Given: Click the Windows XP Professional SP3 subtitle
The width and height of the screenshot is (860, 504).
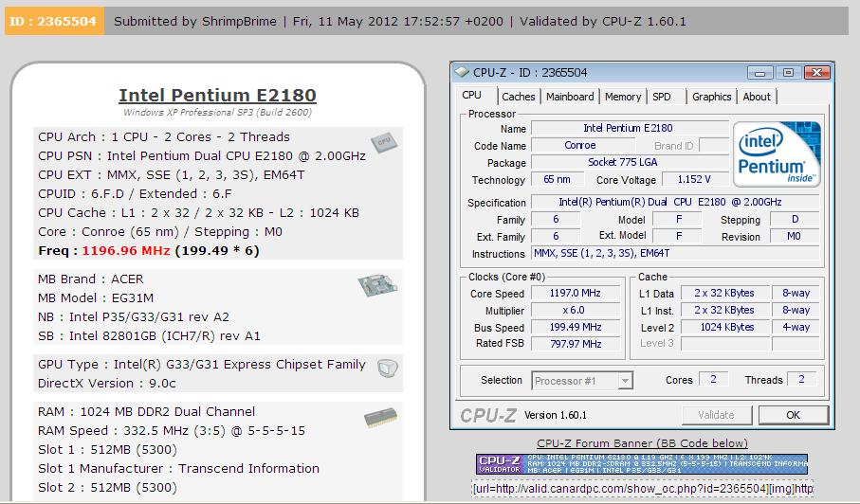Looking at the screenshot, I should pos(217,113).
